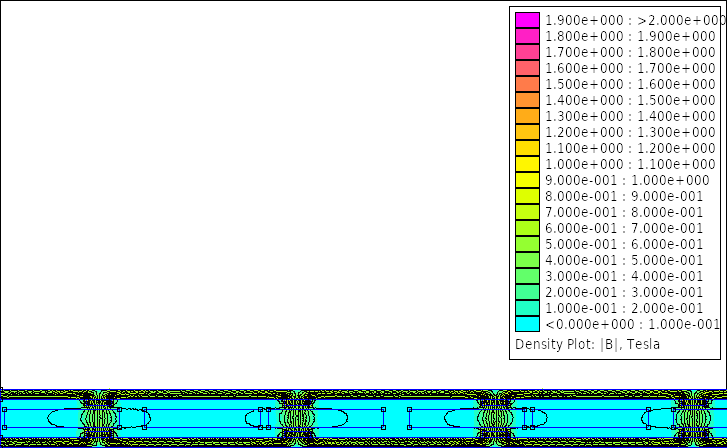This screenshot has width=727, height=448.
Task: Click the 8.000e-001 : 9.000e-001 swatch
Action: tap(527, 196)
